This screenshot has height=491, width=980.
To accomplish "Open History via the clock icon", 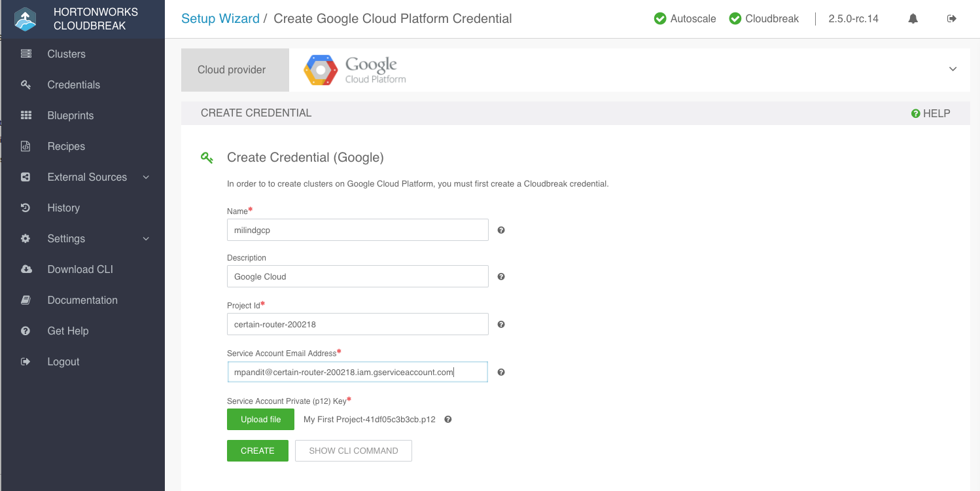I will tap(26, 208).
